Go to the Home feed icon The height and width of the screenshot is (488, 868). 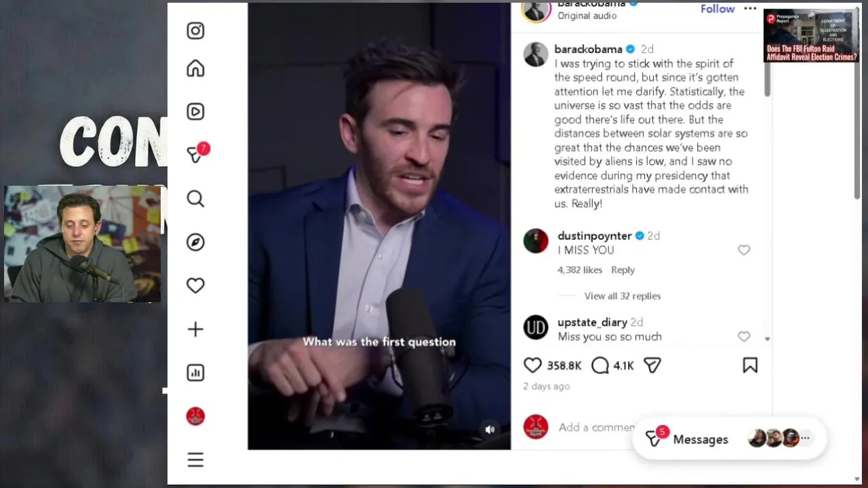(195, 68)
